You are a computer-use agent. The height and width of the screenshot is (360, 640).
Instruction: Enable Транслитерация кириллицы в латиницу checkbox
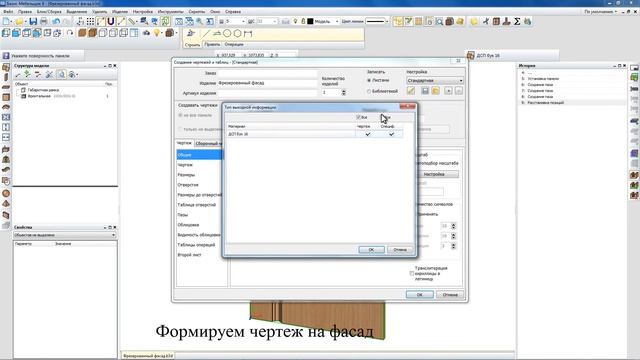(x=412, y=273)
